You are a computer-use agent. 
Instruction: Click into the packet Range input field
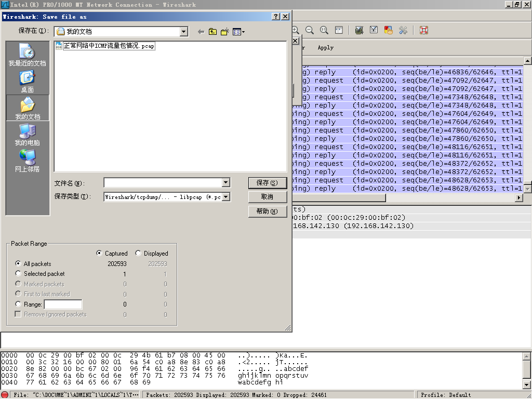pos(63,304)
